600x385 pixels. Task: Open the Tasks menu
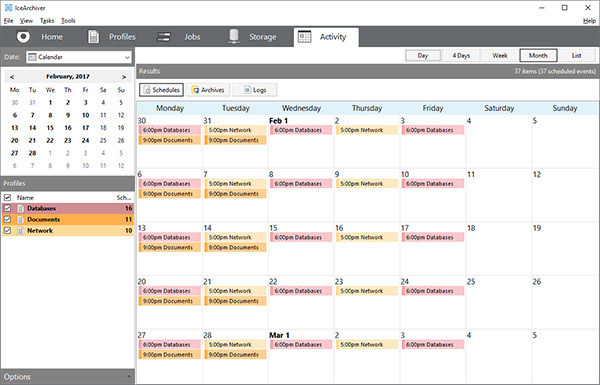pos(47,21)
